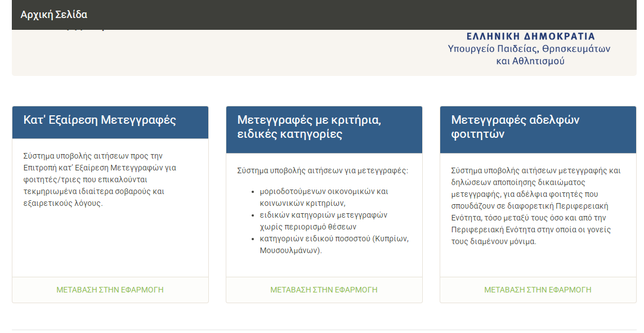Click the 'Σύστημα υποβολής αιτήσεων για μετεγγραφές:' intro text
644x333 pixels.
point(323,170)
